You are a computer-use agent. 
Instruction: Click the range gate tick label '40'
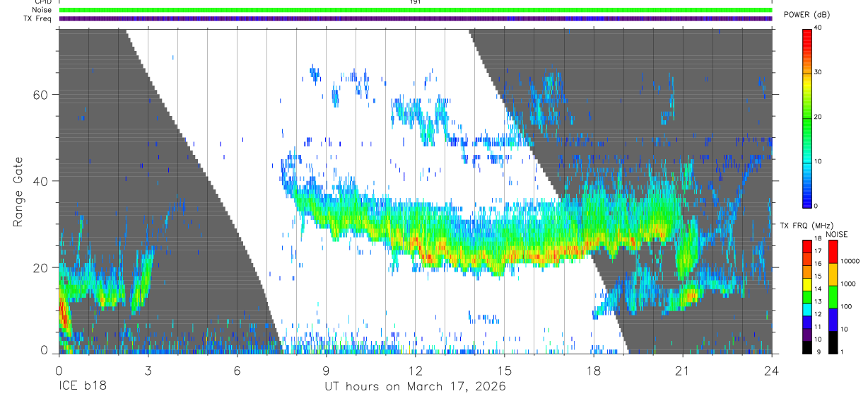coord(42,181)
